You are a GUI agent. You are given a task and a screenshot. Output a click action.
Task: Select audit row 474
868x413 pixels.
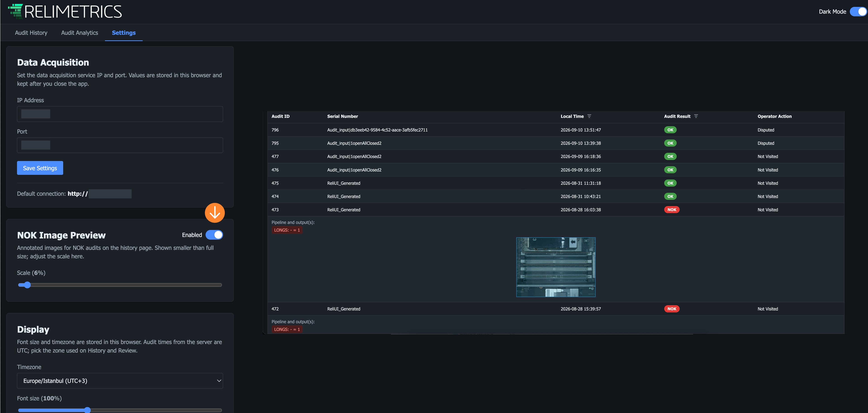[556, 197]
